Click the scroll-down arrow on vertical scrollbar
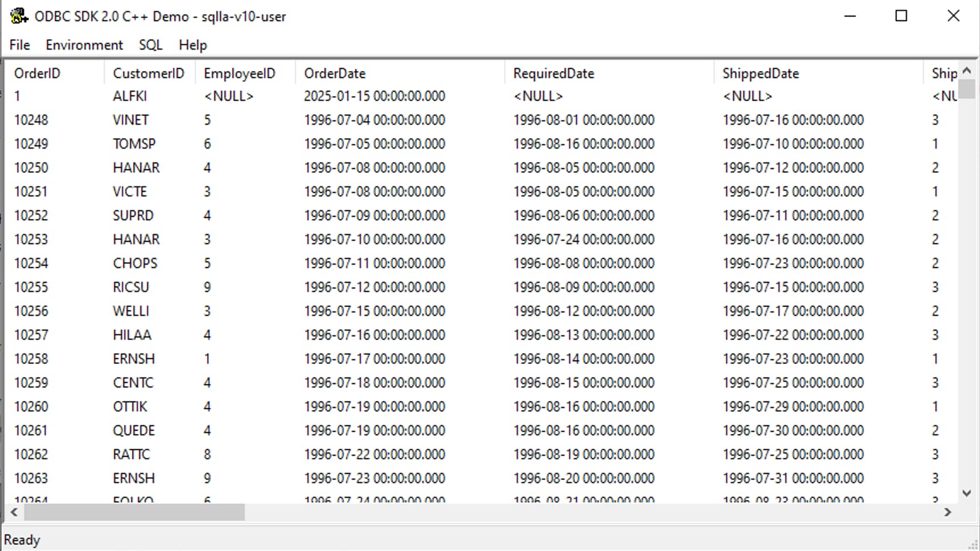 [967, 493]
